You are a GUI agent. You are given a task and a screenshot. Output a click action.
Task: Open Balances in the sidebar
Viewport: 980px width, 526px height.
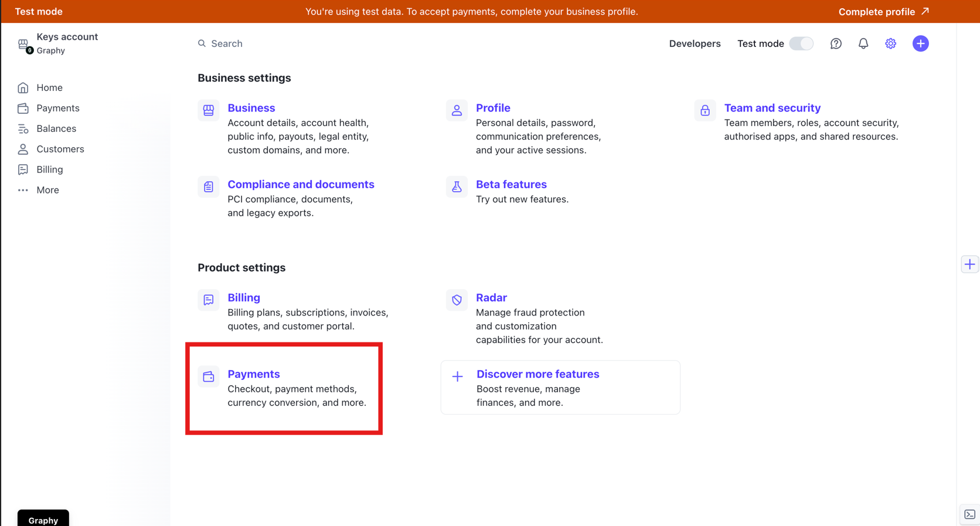(x=56, y=128)
